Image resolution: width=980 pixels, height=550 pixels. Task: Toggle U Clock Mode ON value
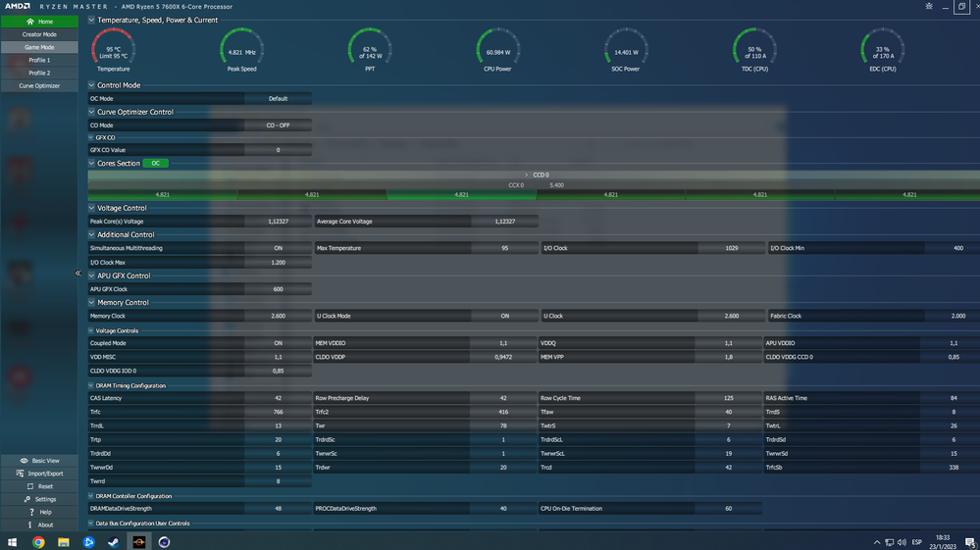coord(504,316)
